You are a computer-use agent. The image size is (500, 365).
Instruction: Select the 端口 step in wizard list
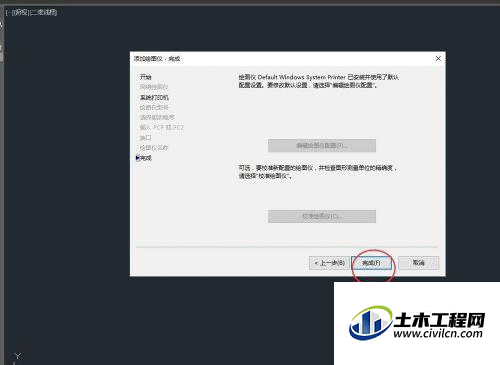pos(146,138)
